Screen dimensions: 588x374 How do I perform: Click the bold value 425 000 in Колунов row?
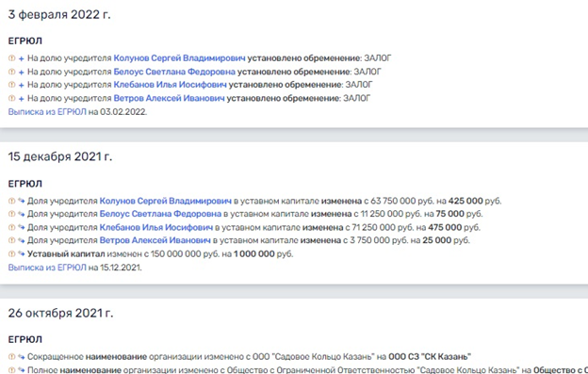click(465, 201)
